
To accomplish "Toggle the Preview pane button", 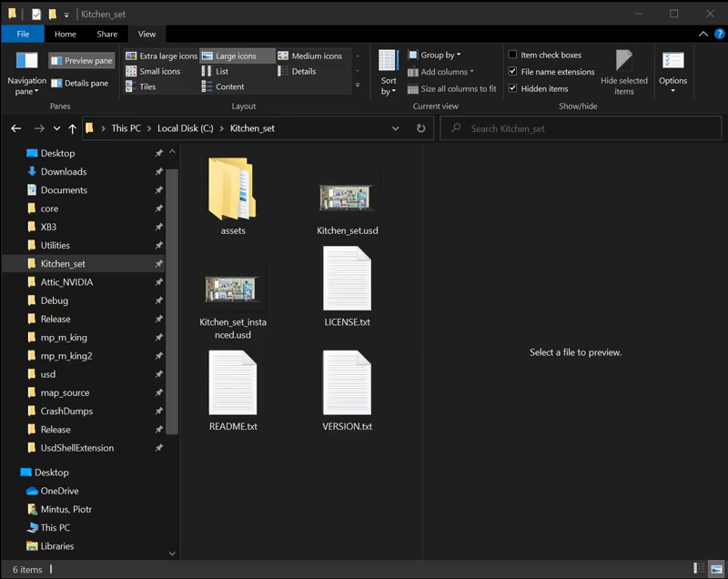I will pos(81,61).
